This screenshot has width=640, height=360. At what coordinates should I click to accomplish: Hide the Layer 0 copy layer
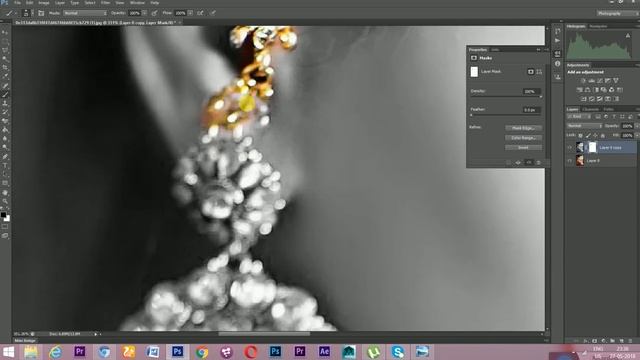coord(570,147)
